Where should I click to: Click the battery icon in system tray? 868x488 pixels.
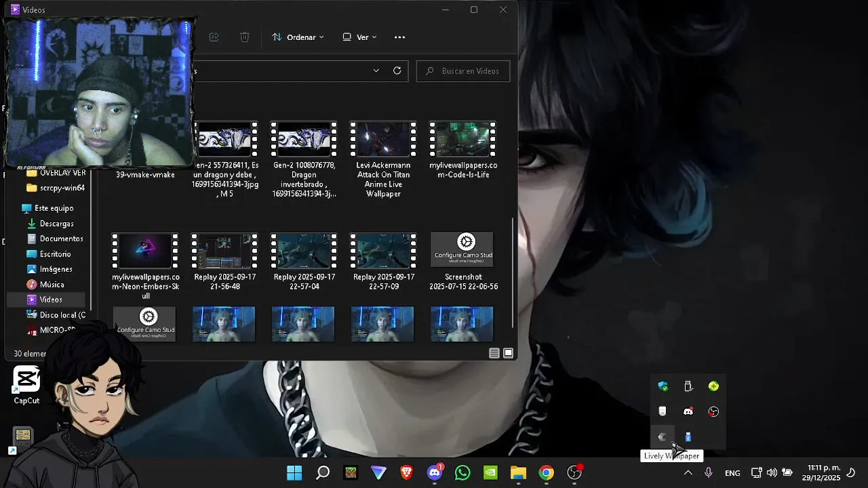[x=787, y=473]
